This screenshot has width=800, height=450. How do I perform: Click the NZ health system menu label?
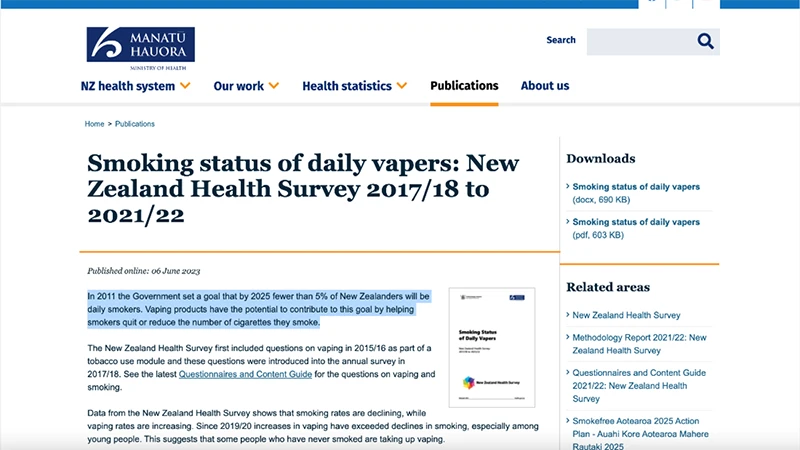click(x=128, y=86)
